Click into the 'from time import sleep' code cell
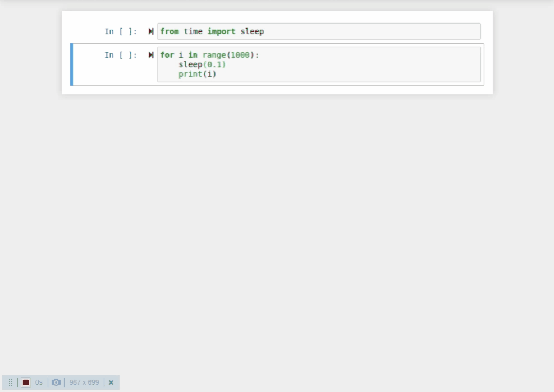Viewport: 554px width, 392px height. point(319,31)
